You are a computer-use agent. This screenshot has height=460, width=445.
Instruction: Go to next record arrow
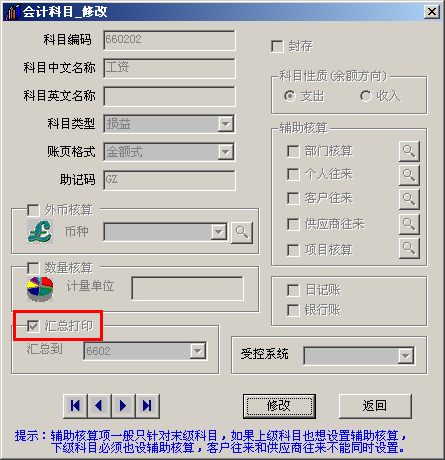[123, 406]
